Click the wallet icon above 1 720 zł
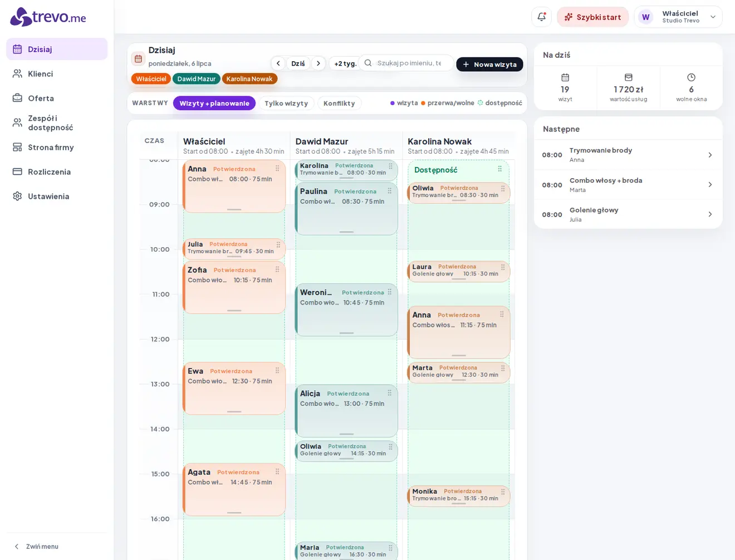Image resolution: width=735 pixels, height=560 pixels. [629, 77]
